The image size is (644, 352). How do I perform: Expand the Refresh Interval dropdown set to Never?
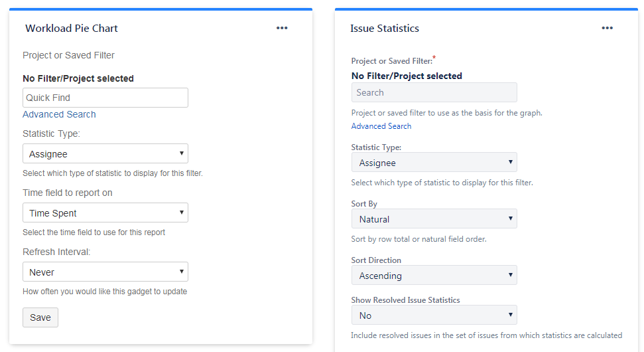[x=105, y=272]
